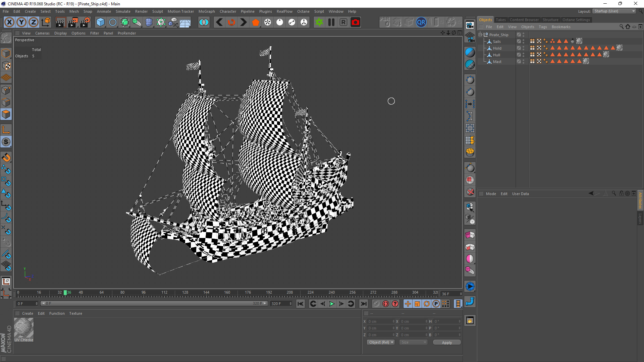Select the UV Checker material thumbnail
644x362 pixels.
(x=24, y=328)
